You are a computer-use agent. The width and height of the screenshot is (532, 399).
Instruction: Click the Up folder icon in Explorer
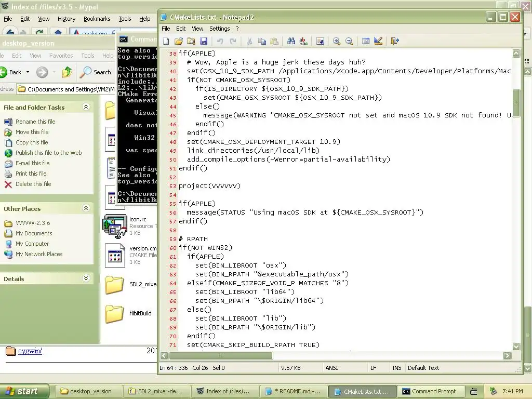[x=67, y=72]
